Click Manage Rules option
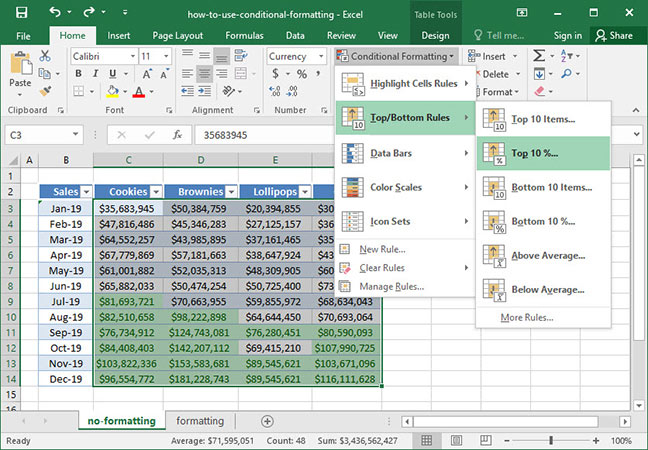Image resolution: width=648 pixels, height=450 pixels. pyautogui.click(x=405, y=286)
